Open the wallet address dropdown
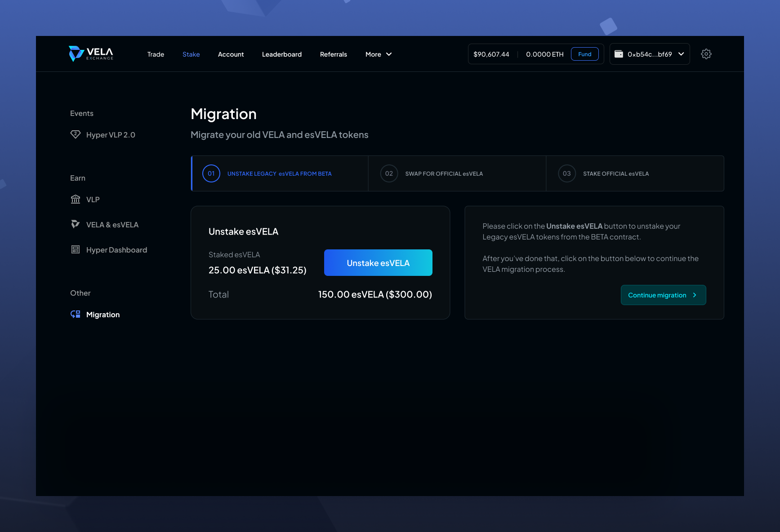The width and height of the screenshot is (780, 532). pyautogui.click(x=682, y=53)
